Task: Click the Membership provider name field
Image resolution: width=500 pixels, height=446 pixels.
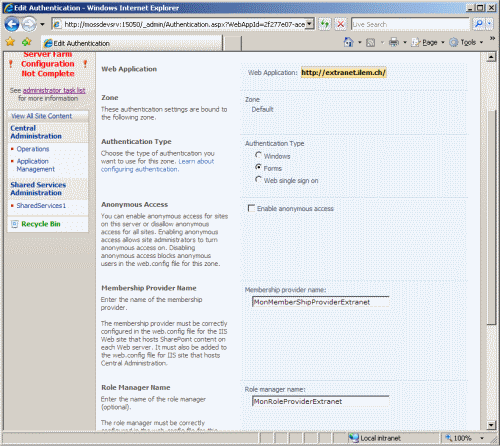Action: pos(321,302)
